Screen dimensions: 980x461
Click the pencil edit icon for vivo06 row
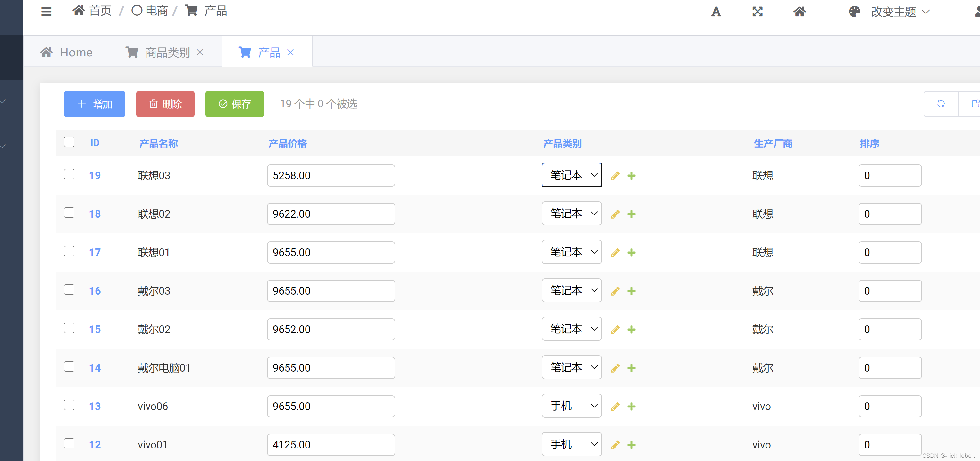[615, 407]
